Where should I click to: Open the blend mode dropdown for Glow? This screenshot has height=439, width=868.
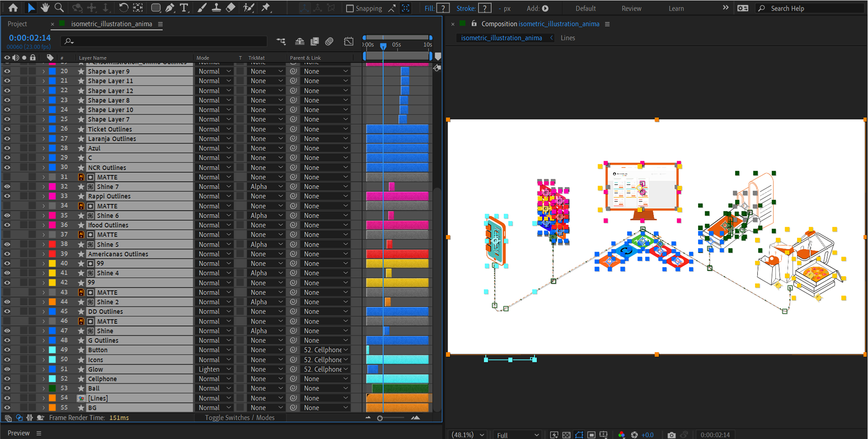[215, 369]
